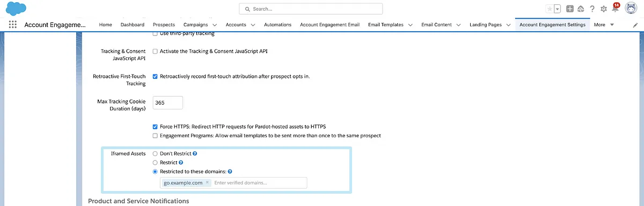Viewport: 644px width, 206px height.
Task: Toggle Retroactively record first-touch attribution checkbox
Action: tap(155, 76)
